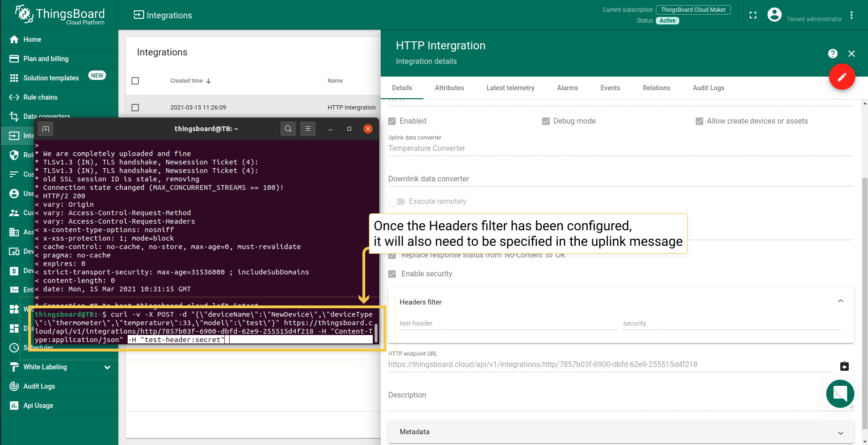Click created time 2021-03-15 11:26:09
Screen dimensions: 868x445
tap(198, 108)
